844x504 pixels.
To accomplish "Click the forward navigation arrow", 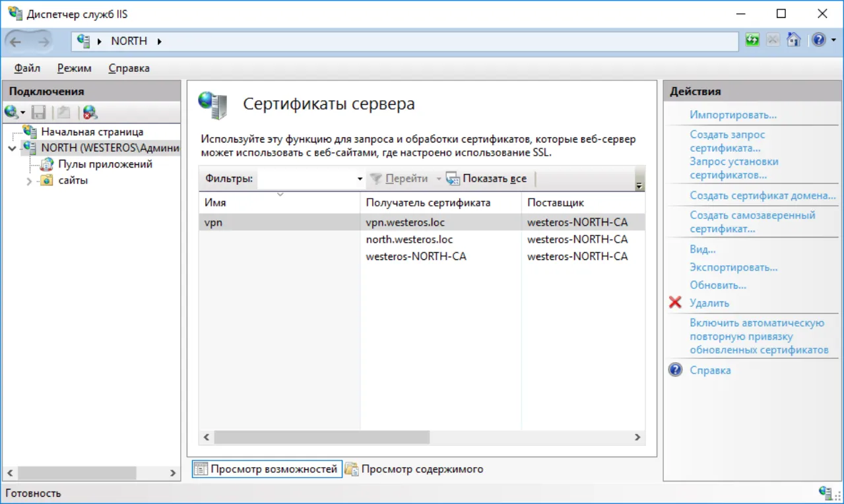I will tap(44, 42).
